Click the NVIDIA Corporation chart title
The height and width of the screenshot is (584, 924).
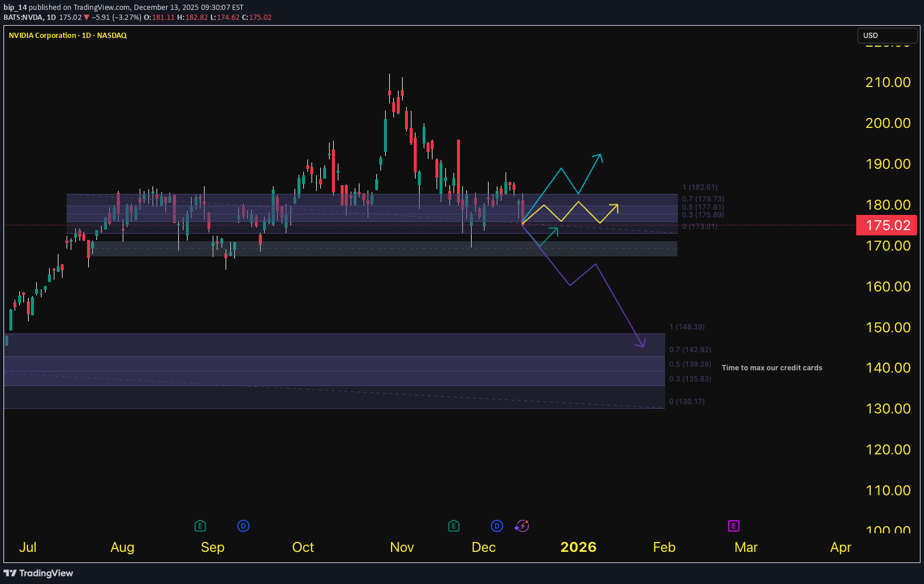68,36
